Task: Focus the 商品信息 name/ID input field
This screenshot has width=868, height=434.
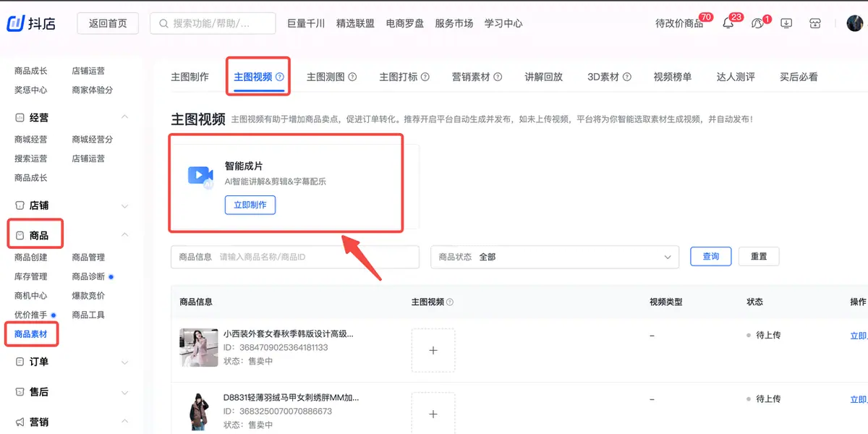Action: pyautogui.click(x=295, y=257)
